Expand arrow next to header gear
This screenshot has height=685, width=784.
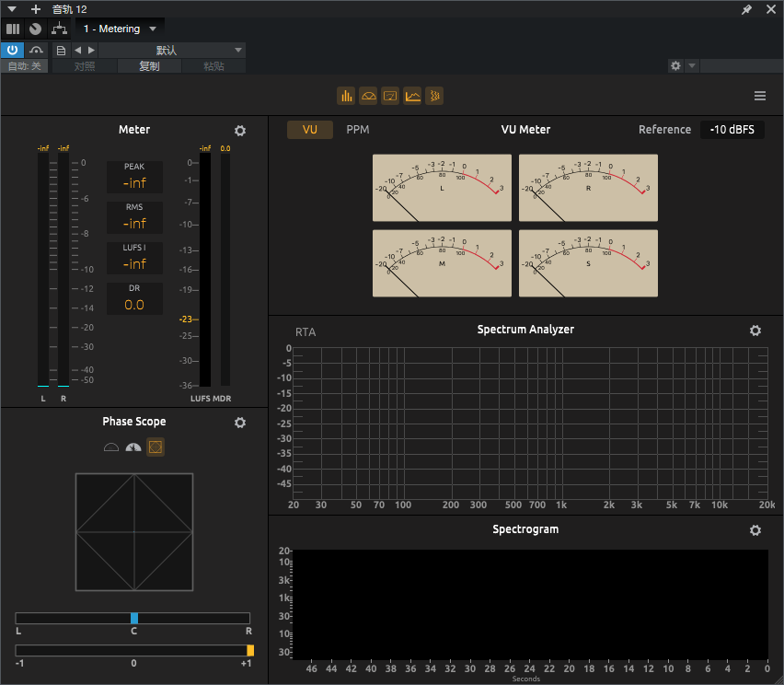pyautogui.click(x=692, y=65)
